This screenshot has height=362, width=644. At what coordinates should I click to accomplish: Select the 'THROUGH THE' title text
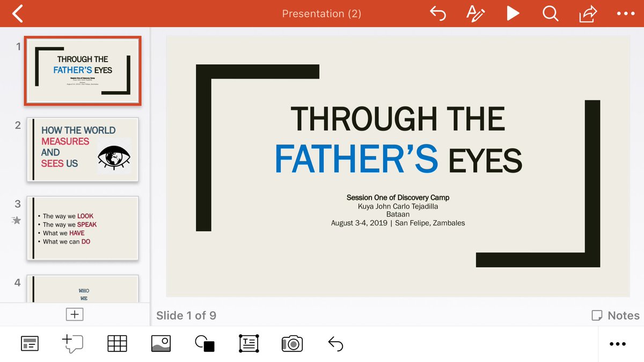tap(398, 119)
